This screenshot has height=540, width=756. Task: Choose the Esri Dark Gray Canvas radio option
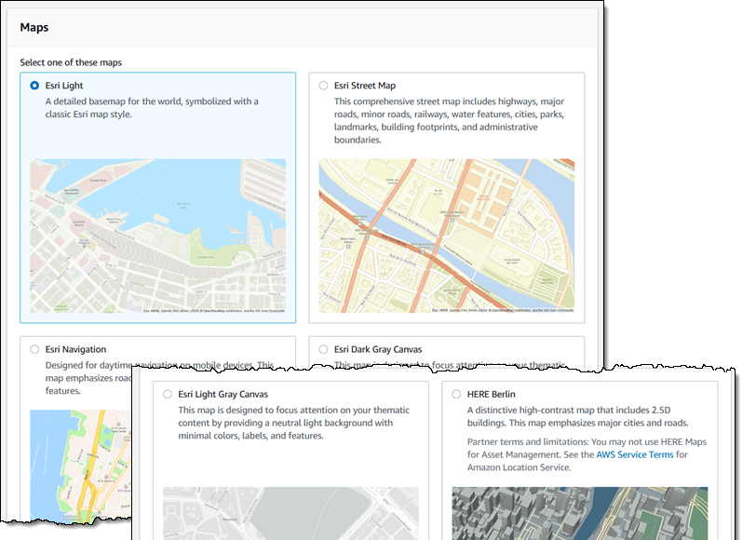tap(323, 349)
